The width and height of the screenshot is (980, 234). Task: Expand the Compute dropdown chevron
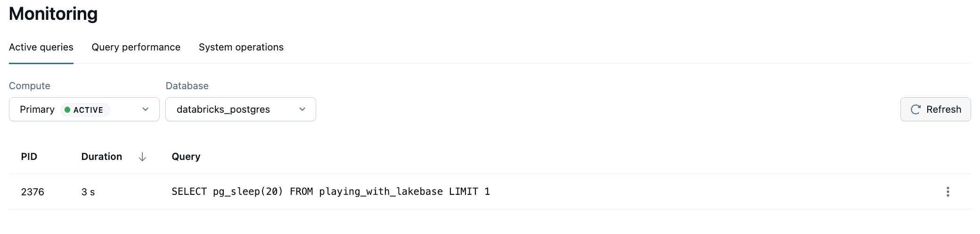click(x=145, y=109)
